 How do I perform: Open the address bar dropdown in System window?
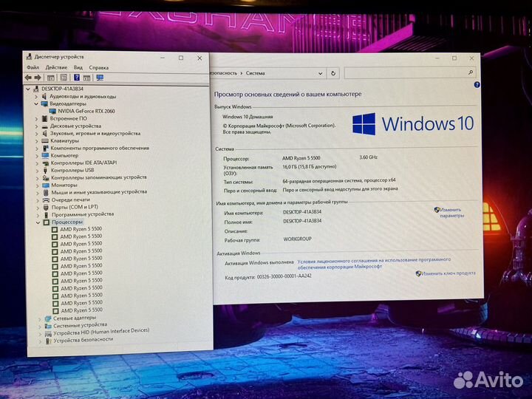320,73
